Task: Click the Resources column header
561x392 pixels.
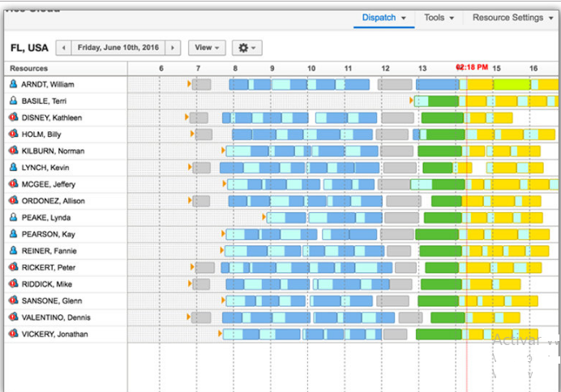Action: click(x=29, y=69)
